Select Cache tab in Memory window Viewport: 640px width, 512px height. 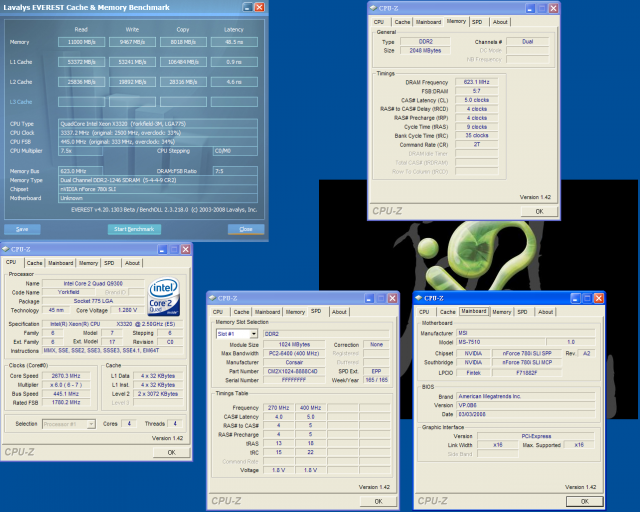pyautogui.click(x=402, y=22)
